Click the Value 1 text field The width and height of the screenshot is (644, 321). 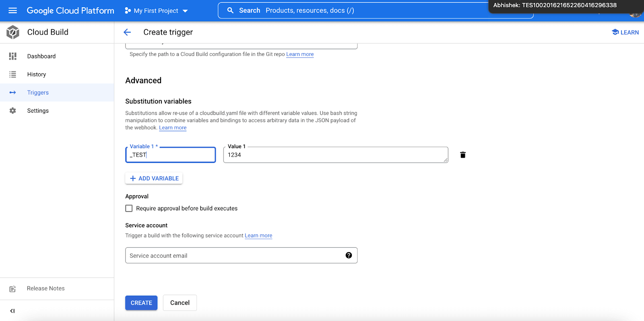point(335,155)
